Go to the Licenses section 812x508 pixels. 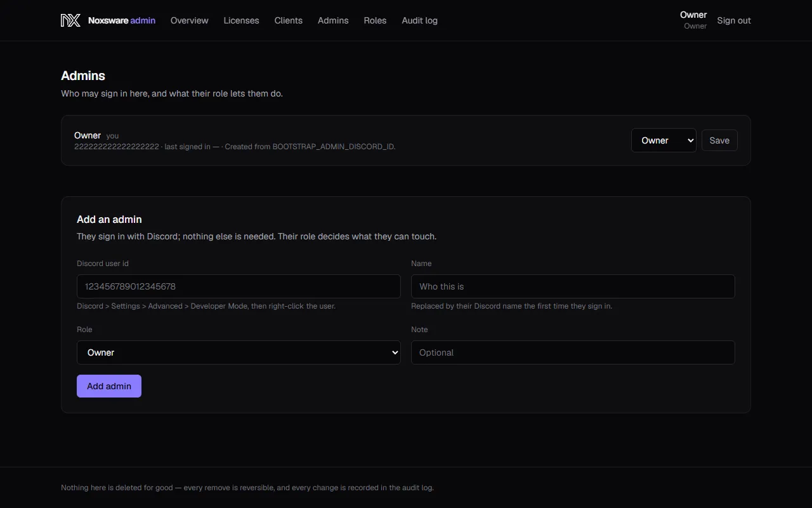[x=241, y=20]
